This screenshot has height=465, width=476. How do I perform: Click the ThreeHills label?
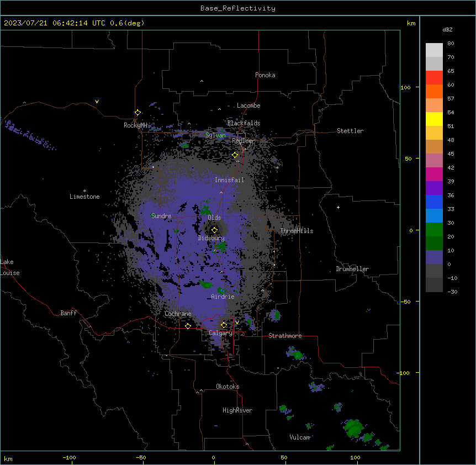[x=297, y=231]
